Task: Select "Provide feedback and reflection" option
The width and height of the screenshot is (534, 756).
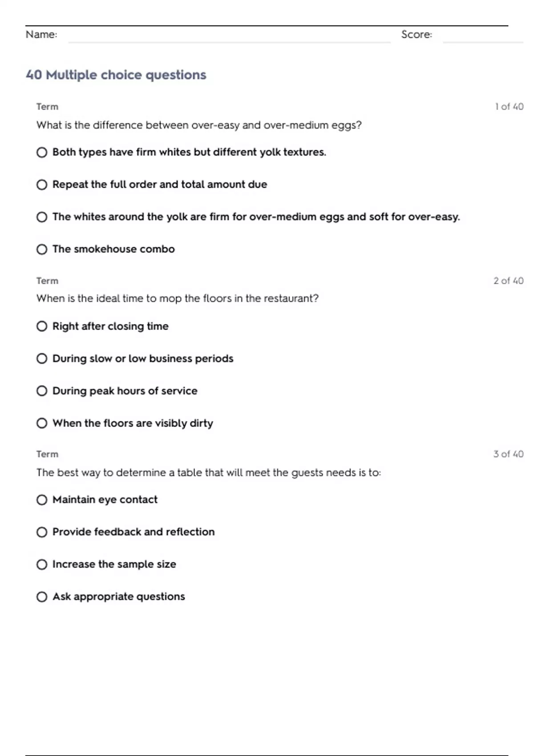Action: pos(42,532)
